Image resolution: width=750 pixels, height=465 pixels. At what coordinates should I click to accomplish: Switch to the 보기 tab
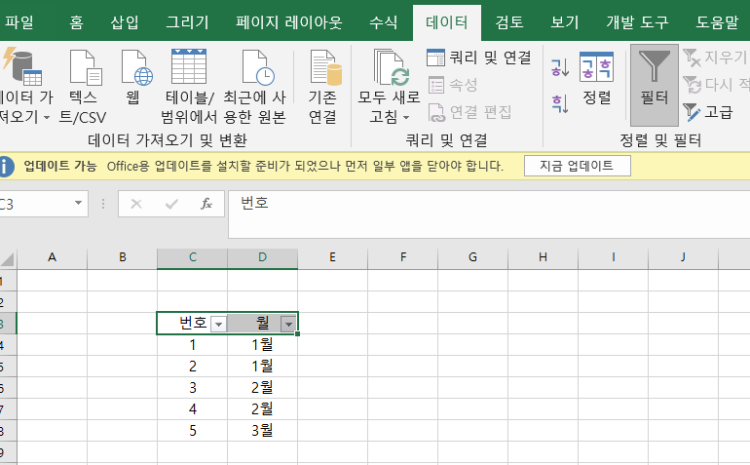click(x=565, y=22)
